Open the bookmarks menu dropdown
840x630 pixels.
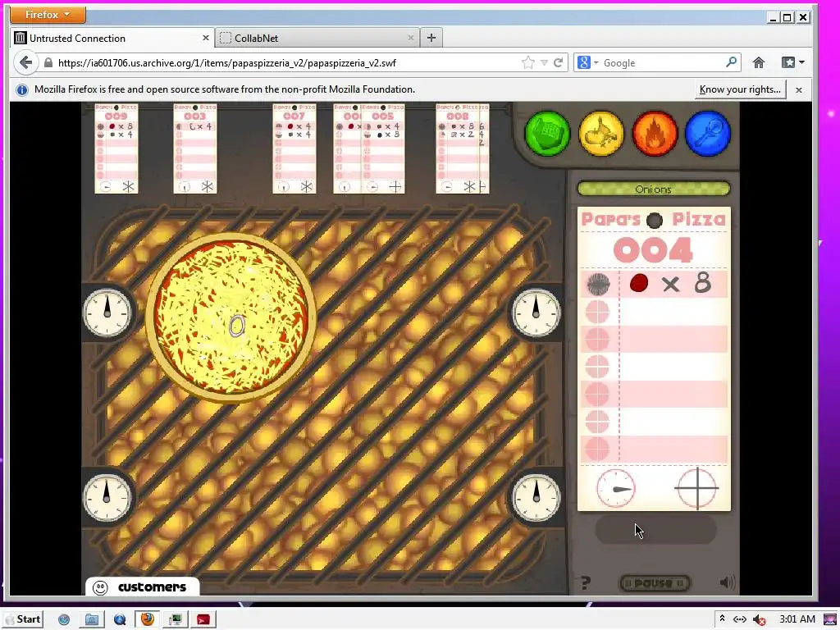(x=793, y=62)
